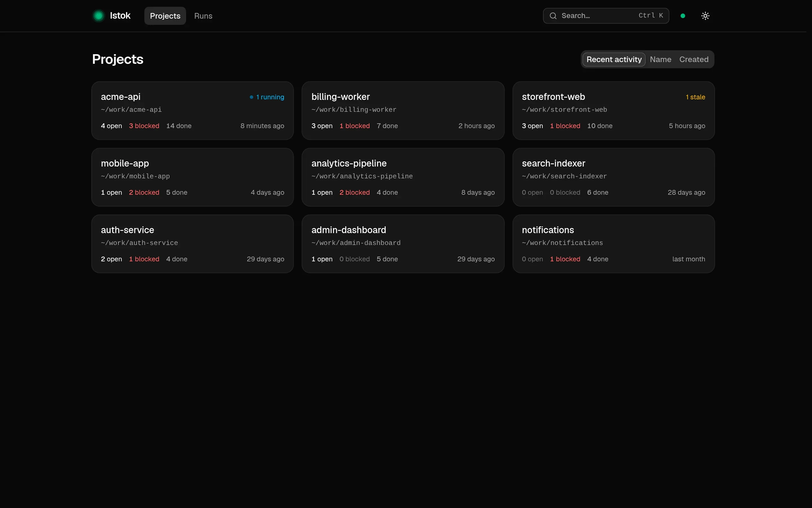The image size is (812, 508).
Task: Click "2 hours ago" timestamp
Action: [x=476, y=126]
